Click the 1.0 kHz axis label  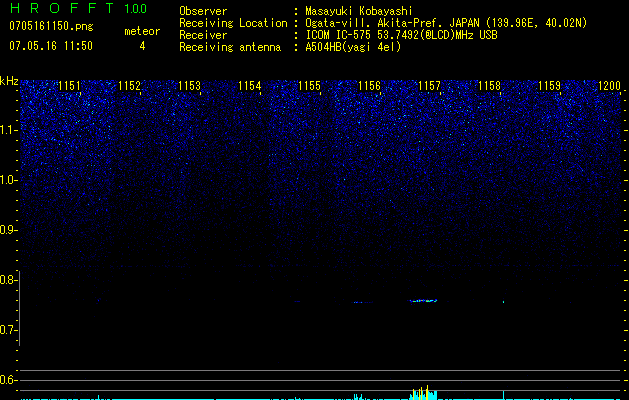point(8,180)
